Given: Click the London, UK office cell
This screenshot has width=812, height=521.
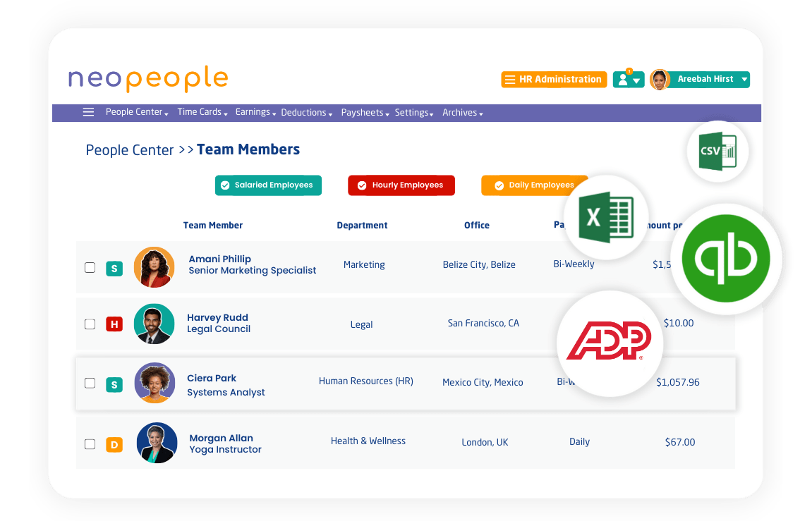Looking at the screenshot, I should 485,442.
